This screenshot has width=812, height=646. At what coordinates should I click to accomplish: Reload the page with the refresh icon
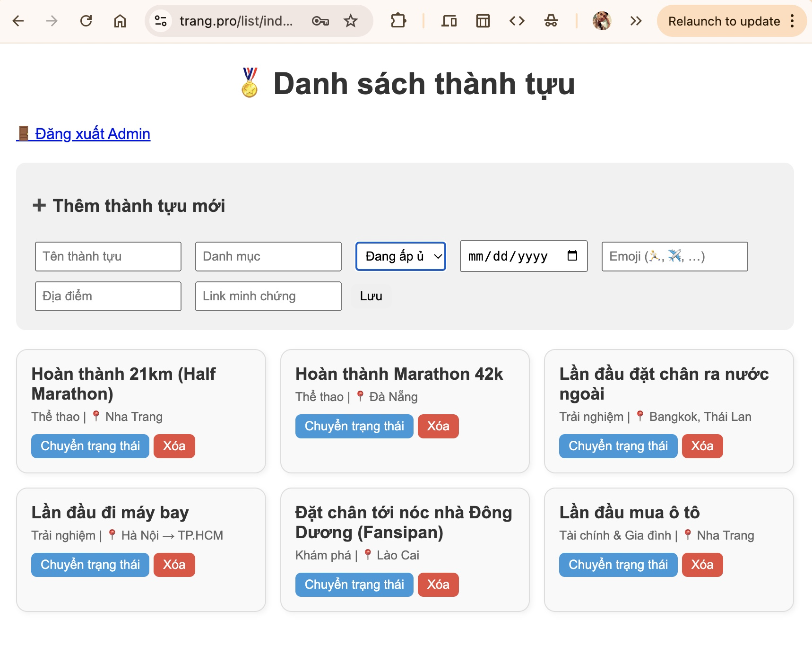click(86, 21)
